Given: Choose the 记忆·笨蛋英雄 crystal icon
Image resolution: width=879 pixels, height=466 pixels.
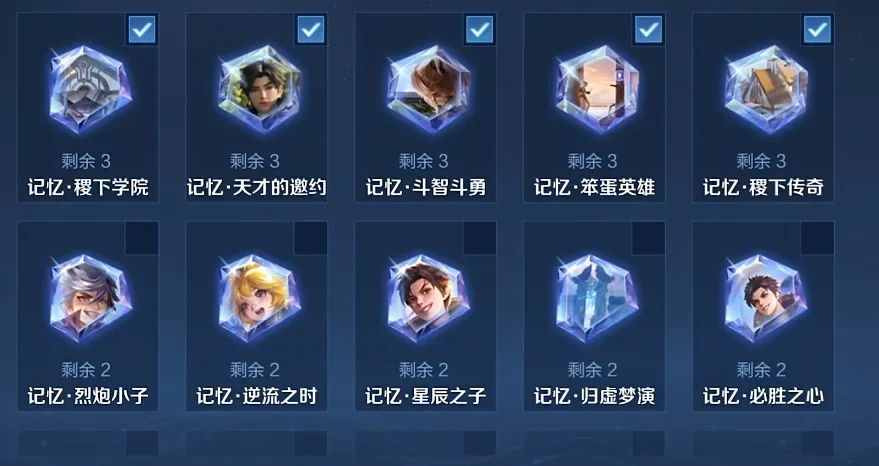Looking at the screenshot, I should pos(596,90).
